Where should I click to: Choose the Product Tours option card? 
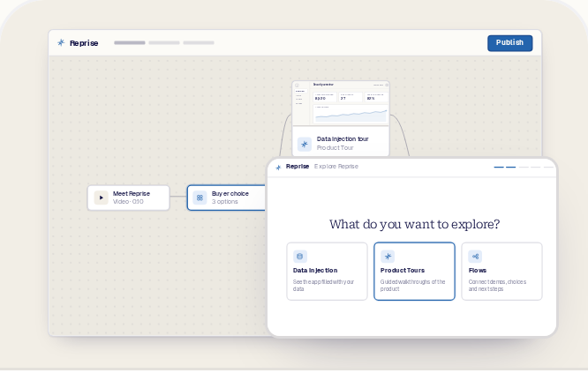tap(414, 271)
